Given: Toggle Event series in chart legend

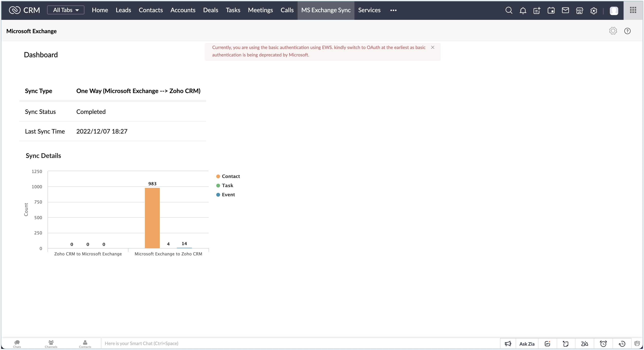Looking at the screenshot, I should click(x=225, y=195).
